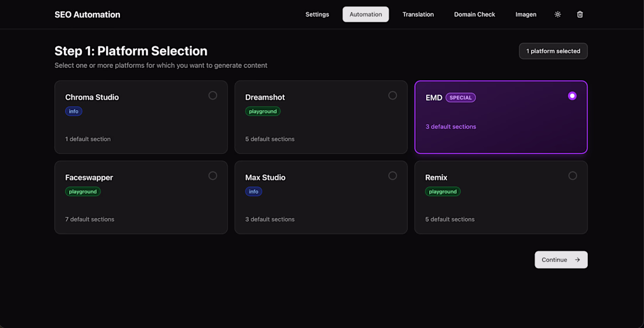
Task: Switch to the Translation tab
Action: (418, 15)
